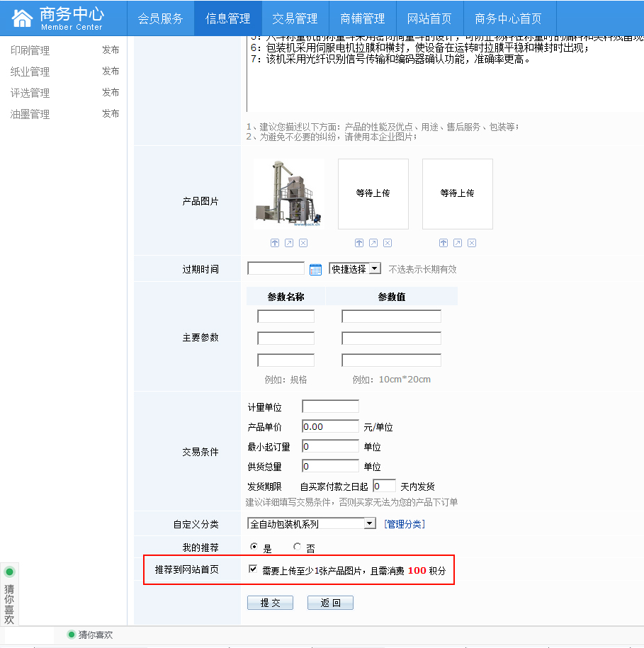Click the 管理分类 link
Viewport: 644px width, 648px height.
point(404,524)
